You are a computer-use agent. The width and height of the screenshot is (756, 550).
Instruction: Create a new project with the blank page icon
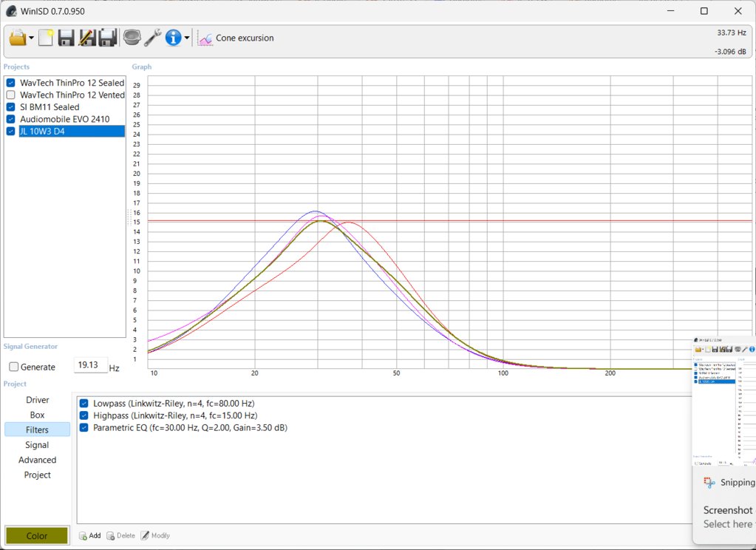pos(46,38)
